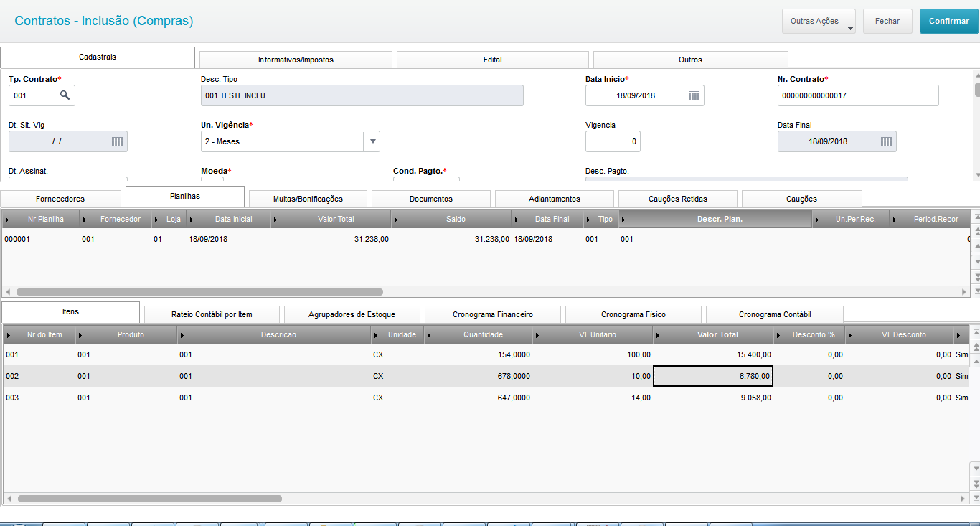The width and height of the screenshot is (980, 526).
Task: Open the Edital tab
Action: pos(492,60)
